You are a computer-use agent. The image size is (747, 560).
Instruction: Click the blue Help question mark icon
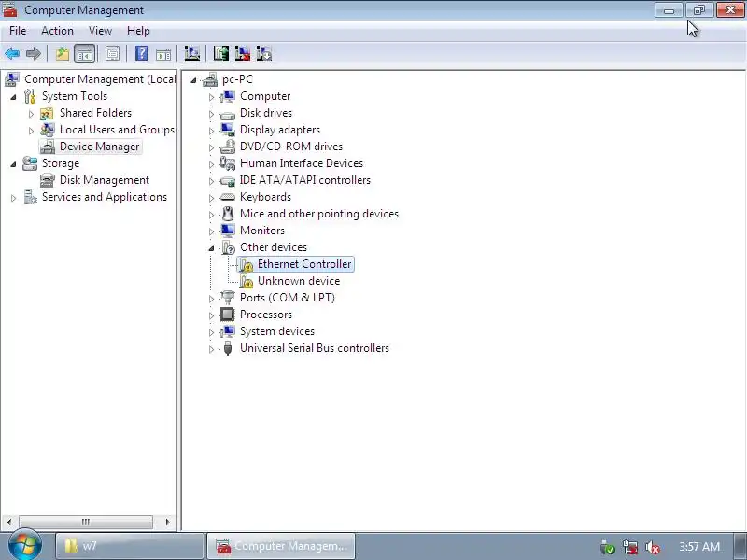(142, 53)
